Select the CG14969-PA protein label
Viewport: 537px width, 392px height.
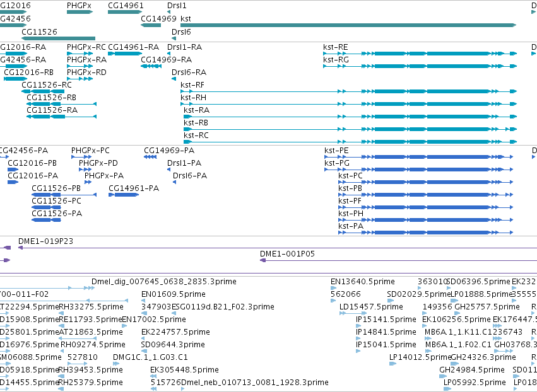click(169, 151)
